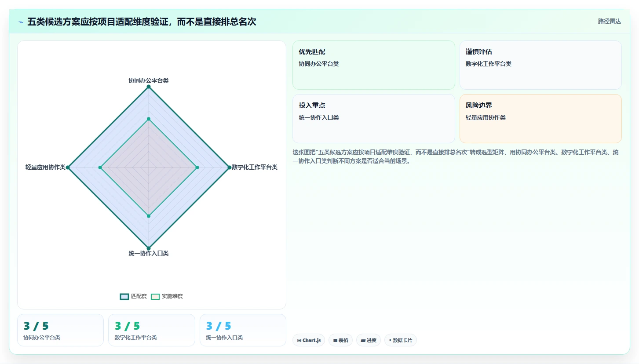Click the inner 实施难度 point on the 轻量应用协作类 axis
639x364 pixels.
(100, 167)
